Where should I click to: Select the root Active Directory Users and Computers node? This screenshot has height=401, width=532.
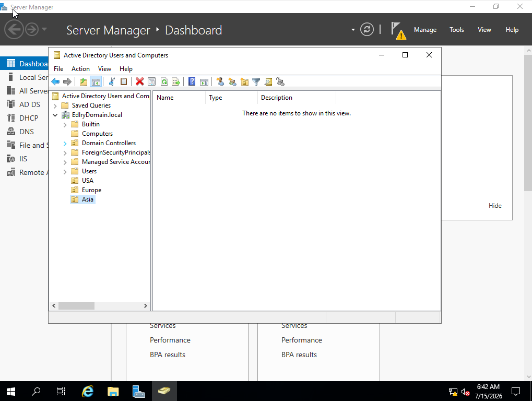(x=105, y=96)
